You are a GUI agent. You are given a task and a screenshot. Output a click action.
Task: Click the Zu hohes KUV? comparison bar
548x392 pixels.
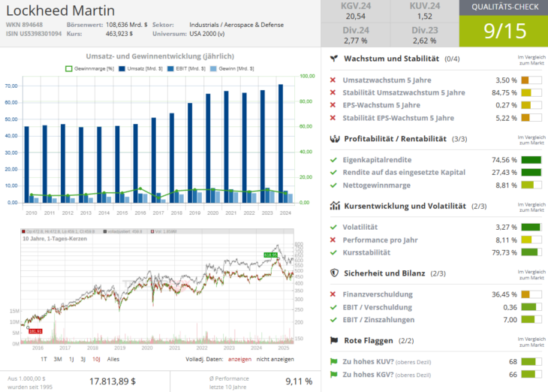531,361
